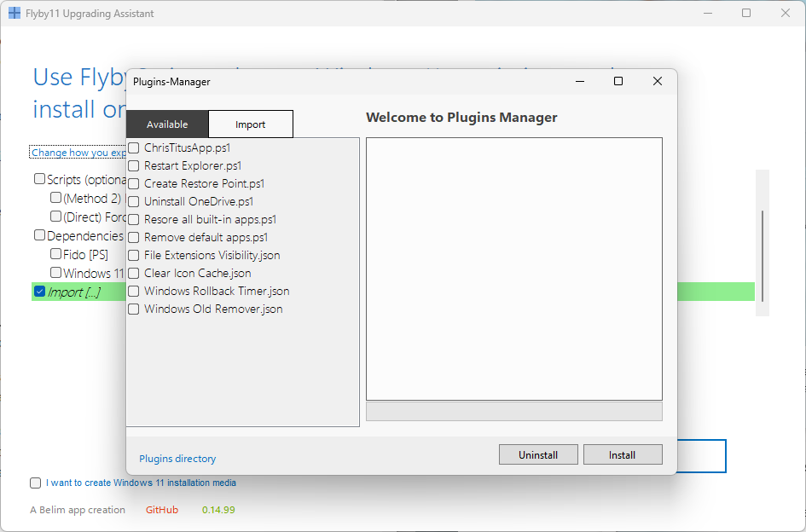The height and width of the screenshot is (532, 806).
Task: Tick the Create Restore Point.ps1 checkbox
Action: click(134, 184)
